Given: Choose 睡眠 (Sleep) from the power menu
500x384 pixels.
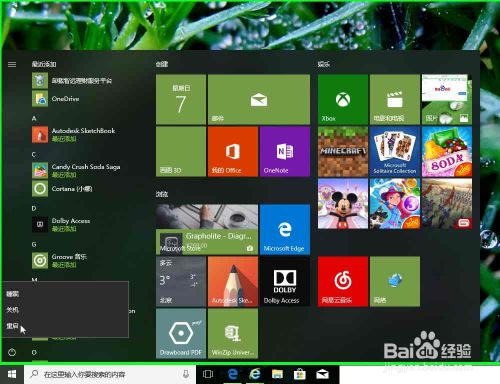Looking at the screenshot, I should (x=65, y=294).
